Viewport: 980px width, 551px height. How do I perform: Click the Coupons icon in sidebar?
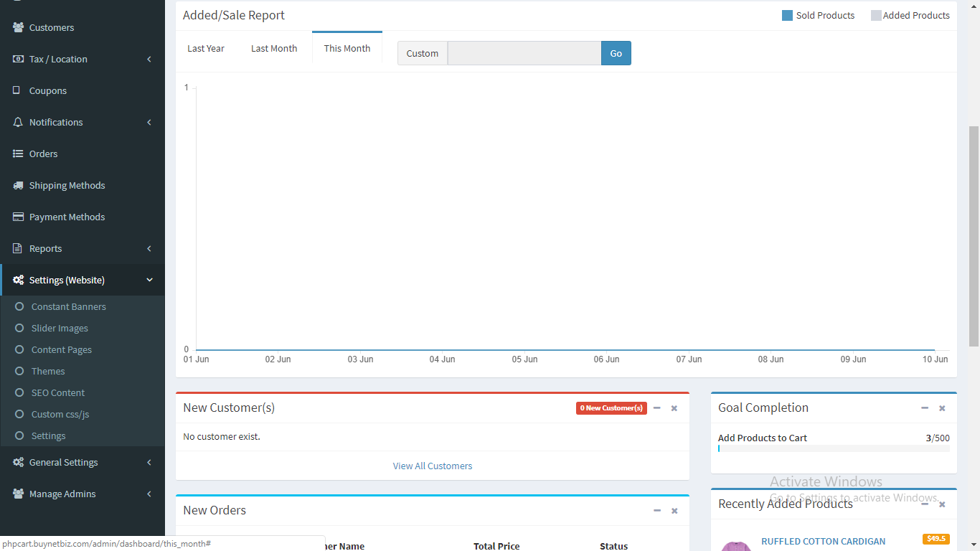pos(17,90)
